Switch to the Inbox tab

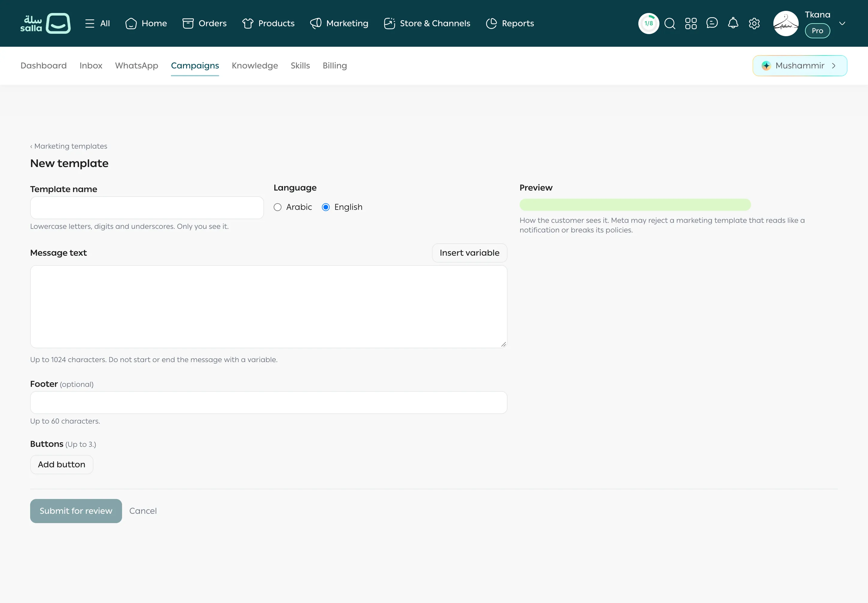point(91,66)
